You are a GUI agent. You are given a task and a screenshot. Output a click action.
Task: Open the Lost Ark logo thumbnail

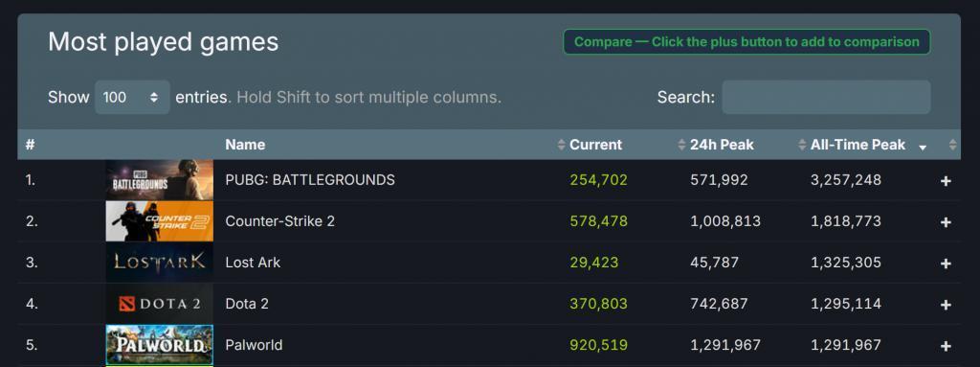tap(160, 263)
